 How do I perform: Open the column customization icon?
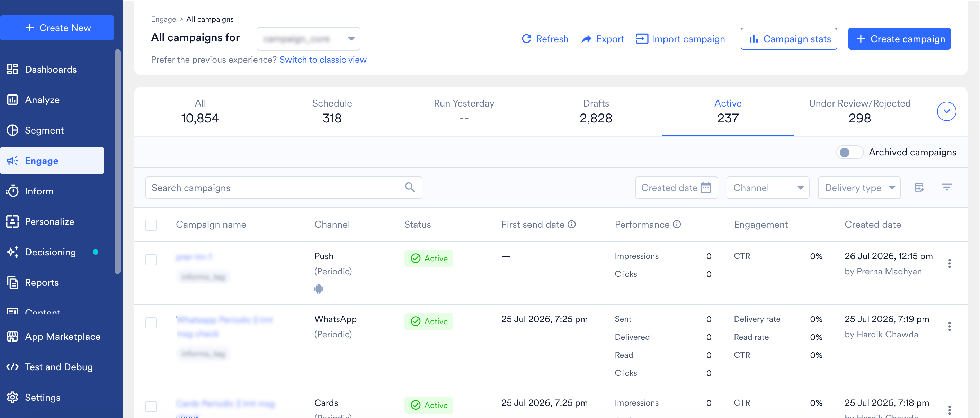tap(919, 187)
